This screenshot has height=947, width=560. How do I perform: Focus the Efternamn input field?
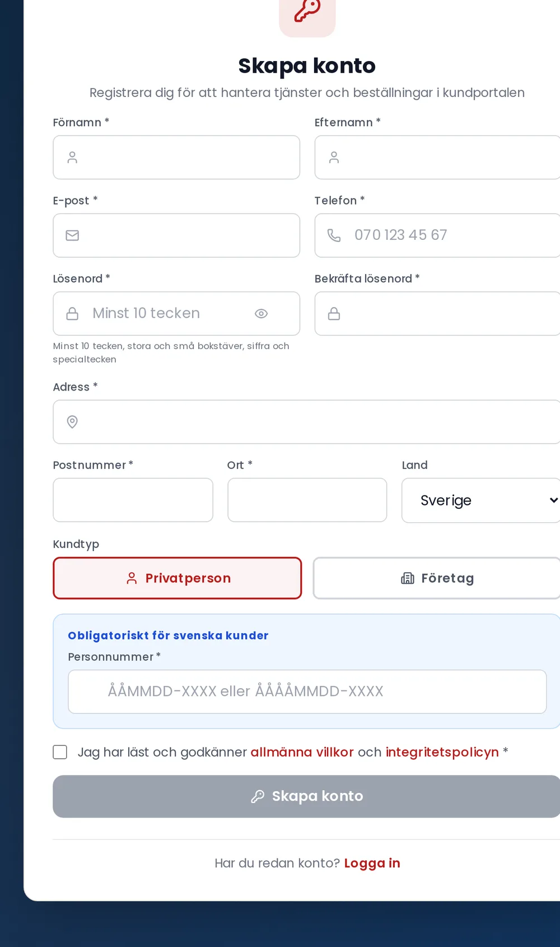click(x=437, y=157)
